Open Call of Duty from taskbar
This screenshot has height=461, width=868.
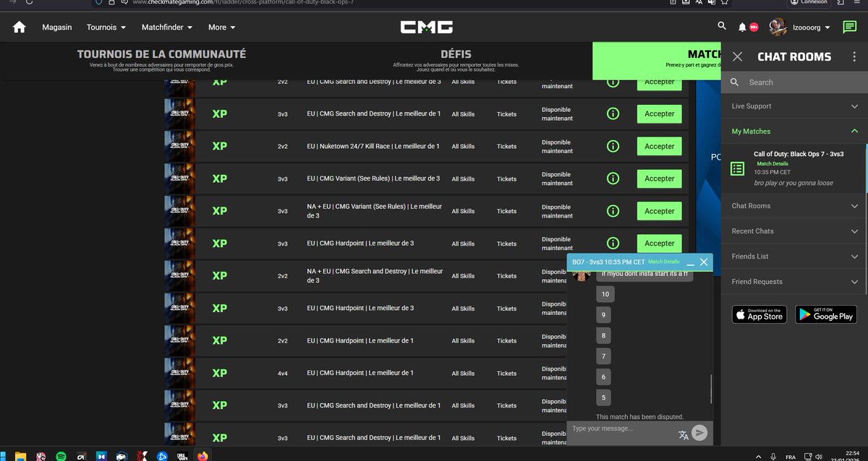[x=181, y=457]
